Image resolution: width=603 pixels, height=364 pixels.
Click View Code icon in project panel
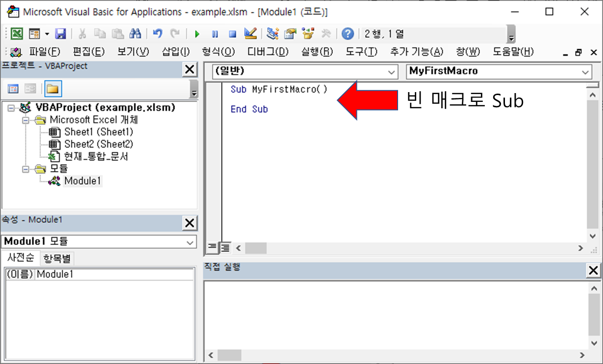click(x=13, y=89)
